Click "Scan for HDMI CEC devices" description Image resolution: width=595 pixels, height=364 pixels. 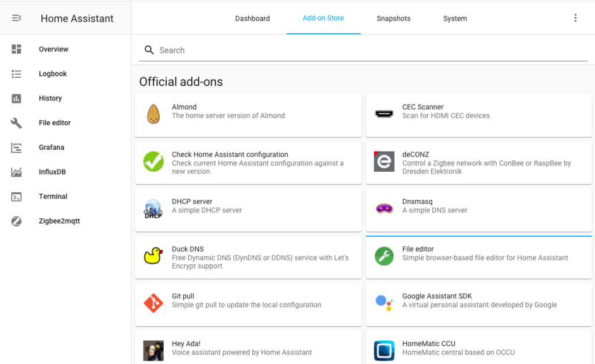click(x=446, y=116)
